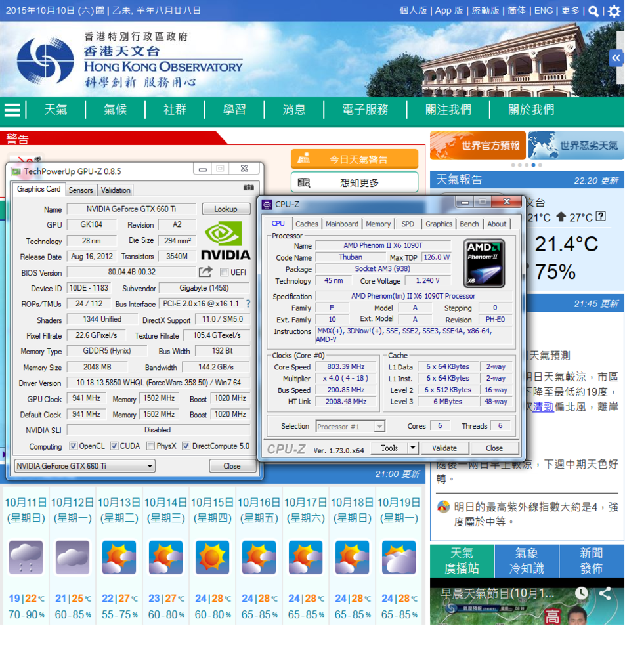The height and width of the screenshot is (672, 625).
Task: Open the 世界官方預報 banner
Action: click(477, 145)
